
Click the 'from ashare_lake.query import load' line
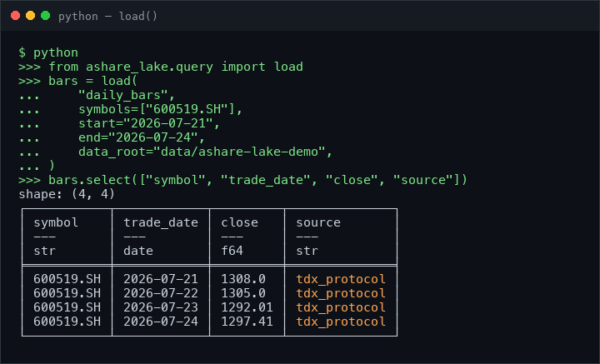coord(161,67)
